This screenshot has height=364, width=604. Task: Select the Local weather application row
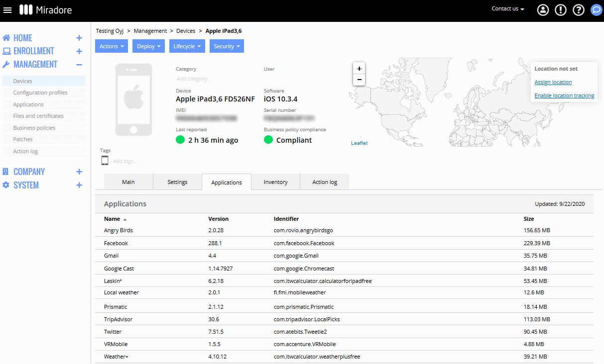(344, 292)
